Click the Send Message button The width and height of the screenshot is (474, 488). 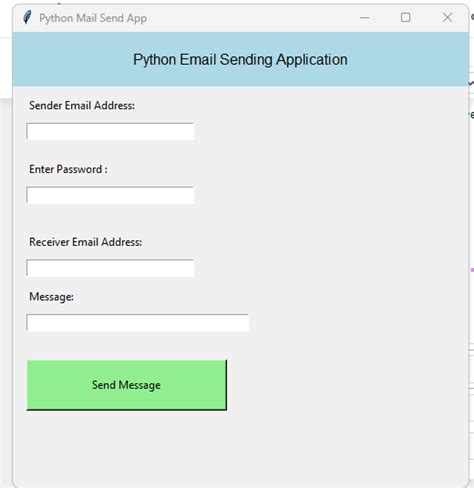tap(127, 385)
